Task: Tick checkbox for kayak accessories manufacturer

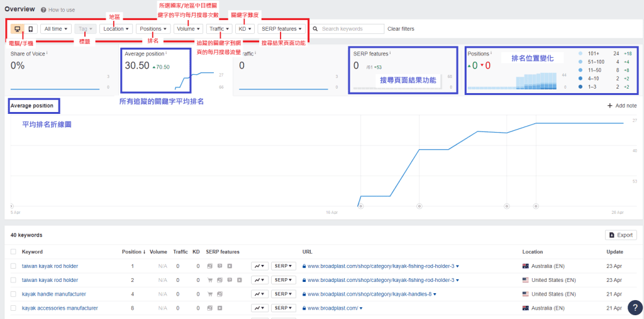Action: [14, 308]
